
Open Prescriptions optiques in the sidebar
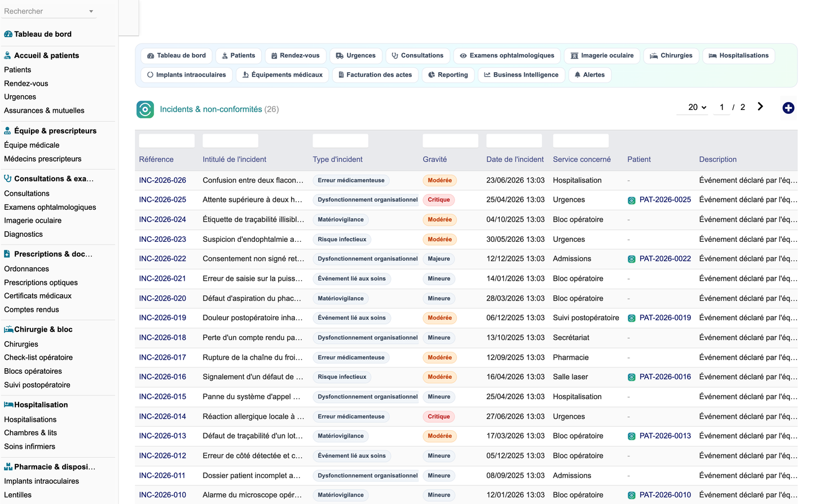[x=41, y=282]
